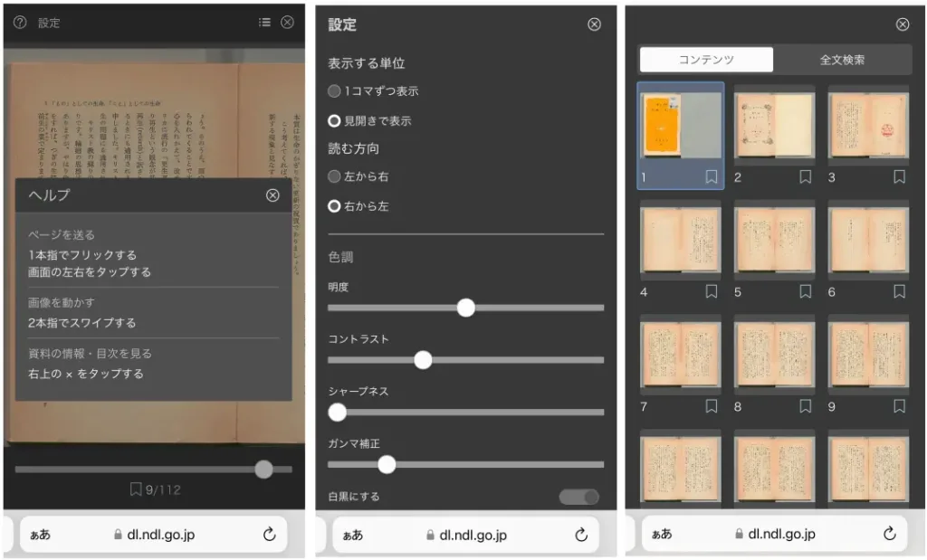Click the help question mark icon

click(20, 23)
